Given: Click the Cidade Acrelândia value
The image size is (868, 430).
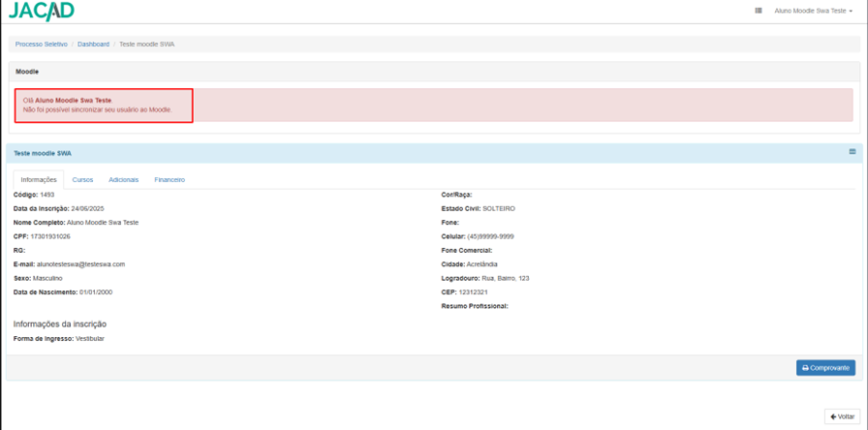Looking at the screenshot, I should [482, 264].
